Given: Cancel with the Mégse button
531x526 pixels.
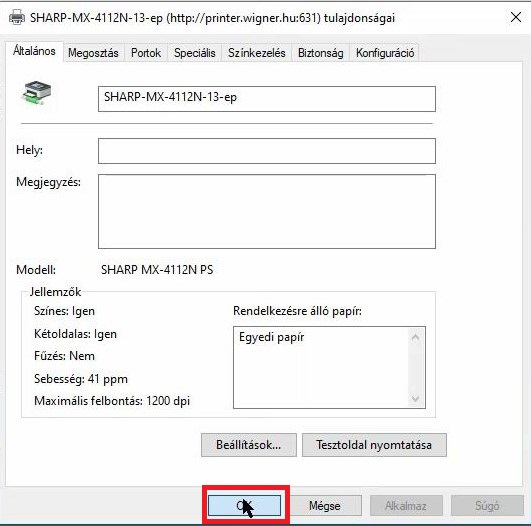Looking at the screenshot, I should pyautogui.click(x=324, y=506).
